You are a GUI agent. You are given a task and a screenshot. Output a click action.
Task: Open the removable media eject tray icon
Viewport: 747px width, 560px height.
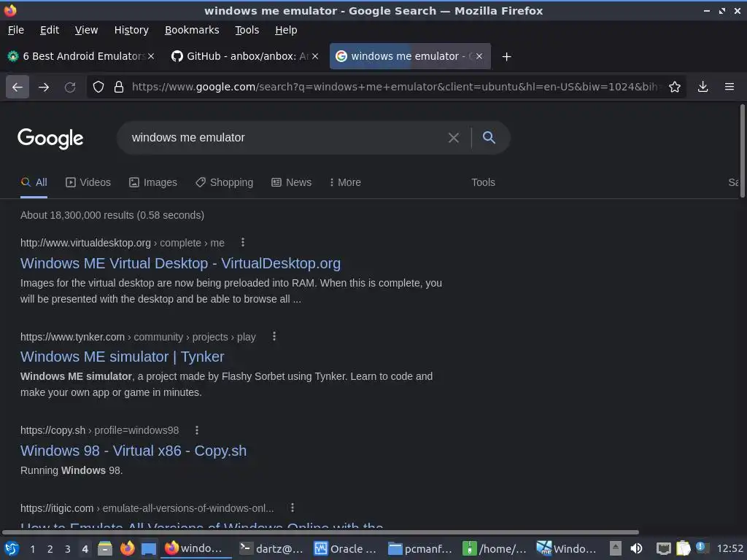[616, 548]
